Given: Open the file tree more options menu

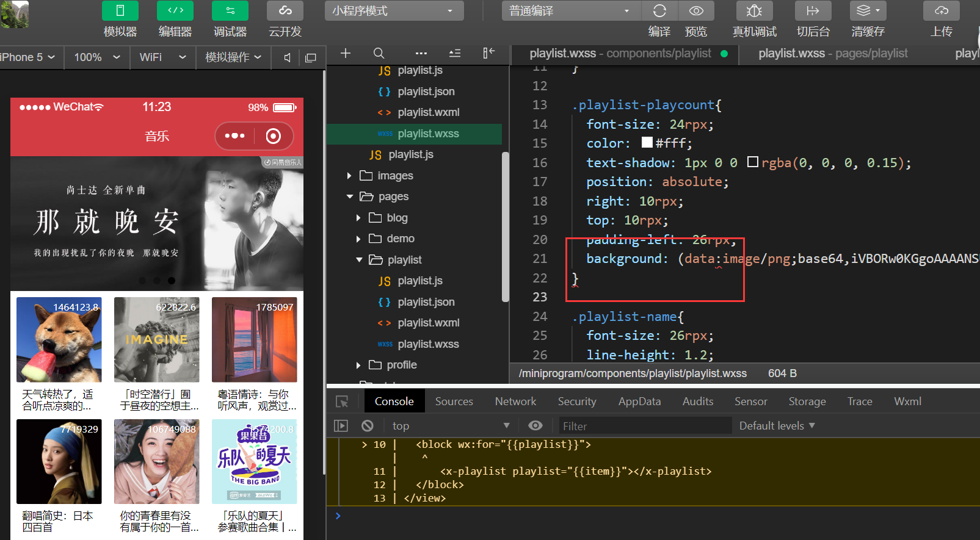Looking at the screenshot, I should (x=421, y=53).
